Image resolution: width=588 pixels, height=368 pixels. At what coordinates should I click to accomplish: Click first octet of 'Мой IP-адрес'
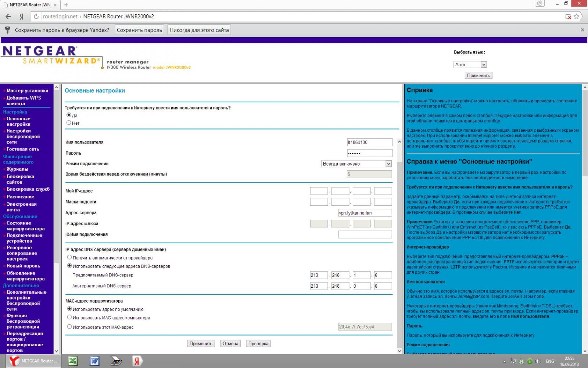click(319, 191)
